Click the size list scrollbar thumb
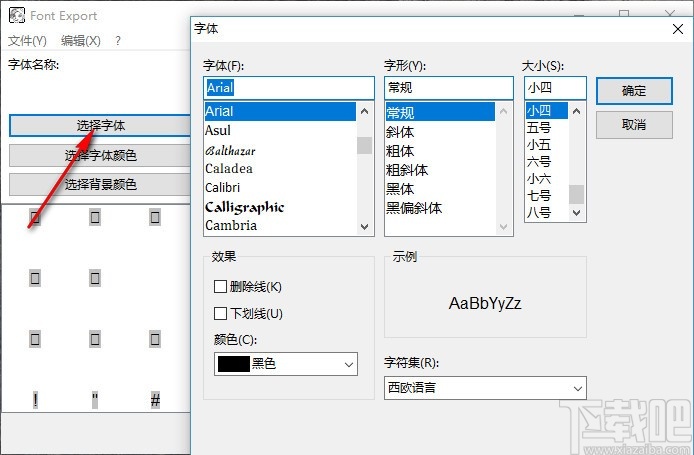 coord(576,194)
